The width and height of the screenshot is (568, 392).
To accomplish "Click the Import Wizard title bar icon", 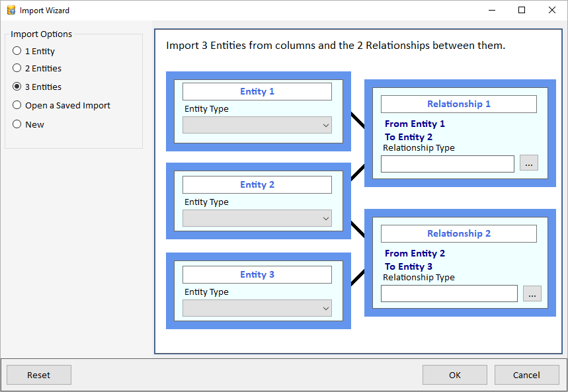I will [11, 10].
